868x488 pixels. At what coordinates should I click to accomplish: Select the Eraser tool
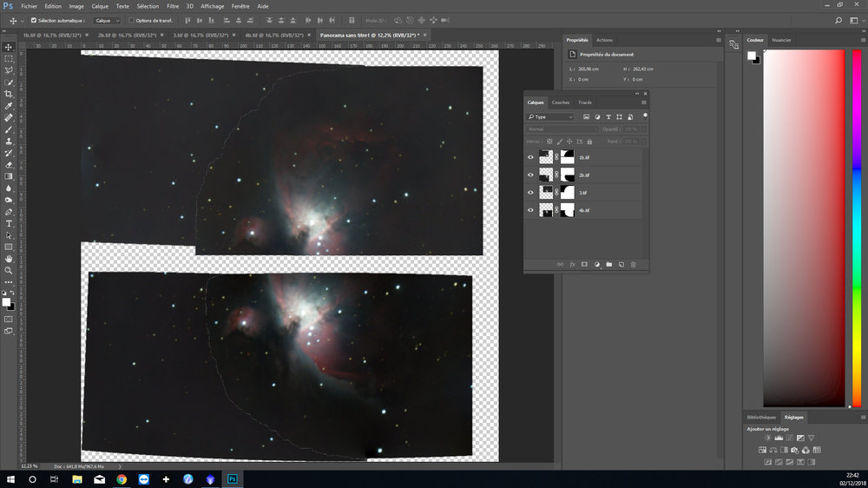click(x=9, y=164)
